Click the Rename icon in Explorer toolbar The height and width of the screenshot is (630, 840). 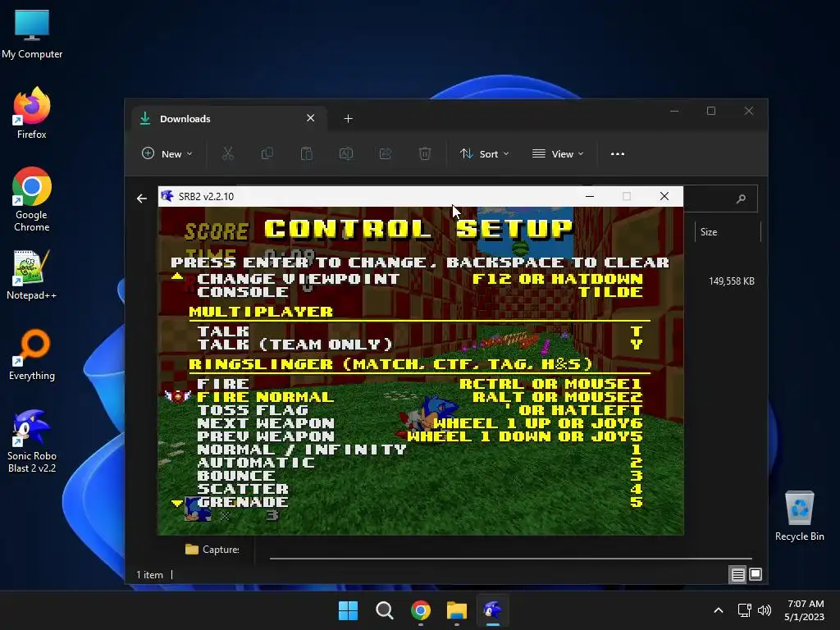(x=346, y=153)
